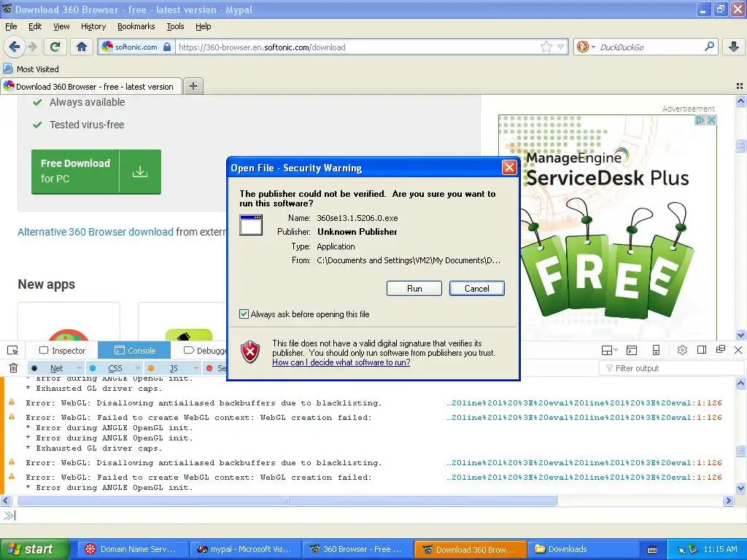
Task: Open the Edit menu
Action: 35,26
